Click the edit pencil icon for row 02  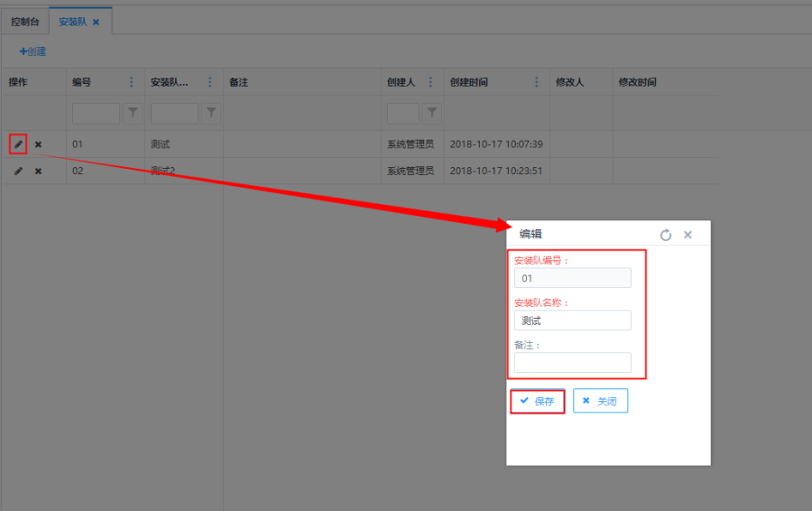18,171
